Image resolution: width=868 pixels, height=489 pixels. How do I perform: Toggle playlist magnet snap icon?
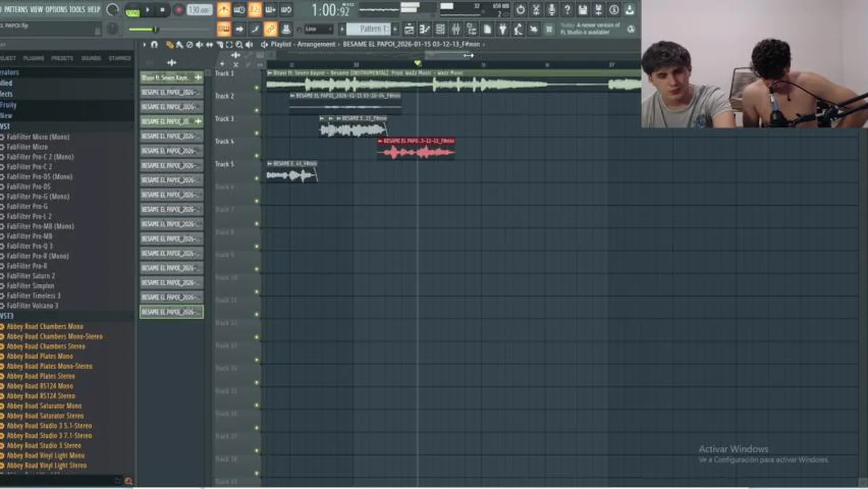[x=154, y=45]
